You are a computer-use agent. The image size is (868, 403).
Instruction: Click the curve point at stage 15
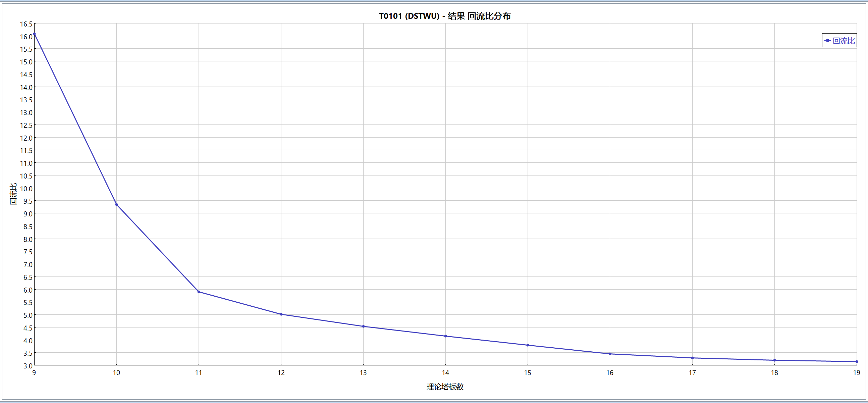pos(528,345)
